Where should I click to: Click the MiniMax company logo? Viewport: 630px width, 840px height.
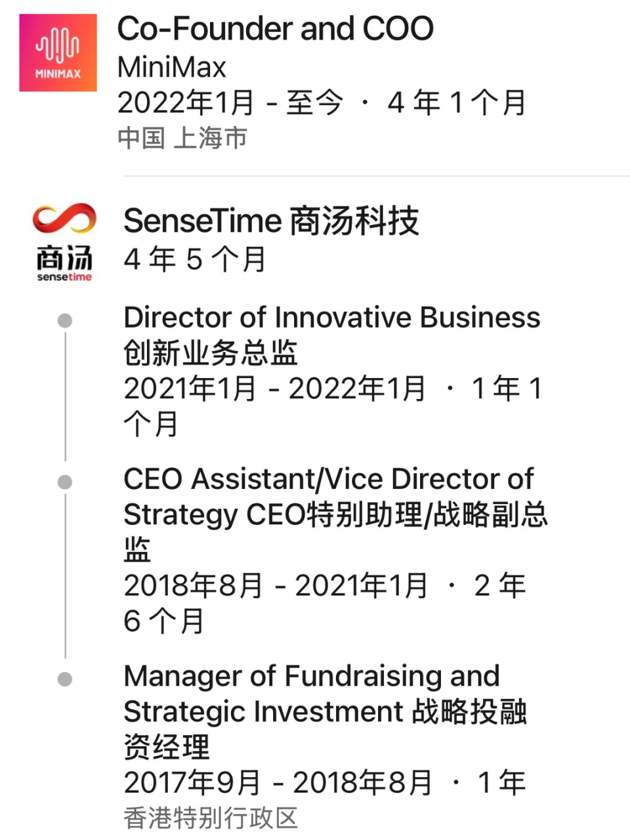click(x=58, y=52)
